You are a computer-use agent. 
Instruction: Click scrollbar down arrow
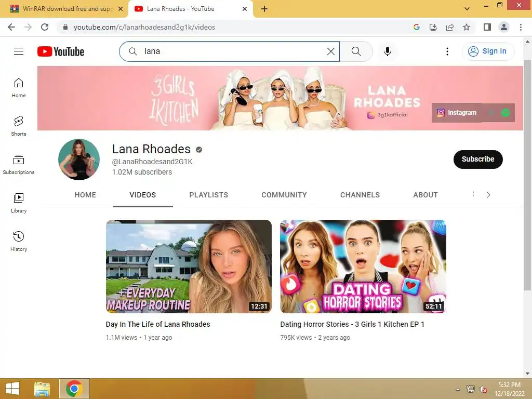527,374
